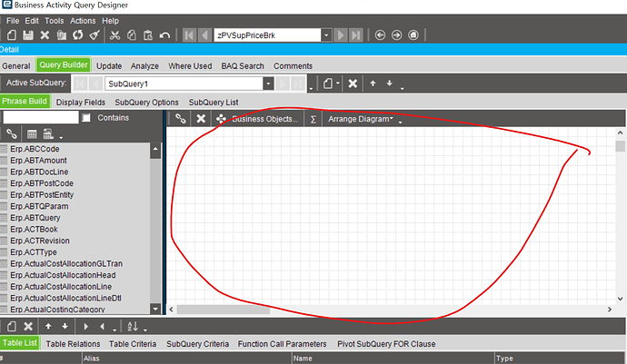The width and height of the screenshot is (627, 364).
Task: Open the File menu
Action: click(13, 21)
